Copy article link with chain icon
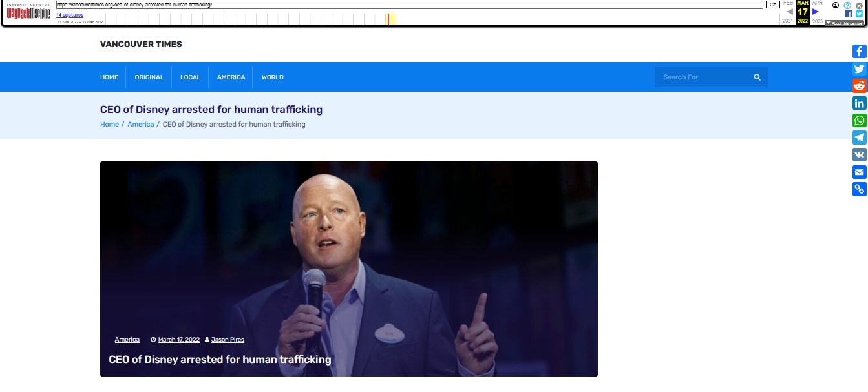 [859, 189]
